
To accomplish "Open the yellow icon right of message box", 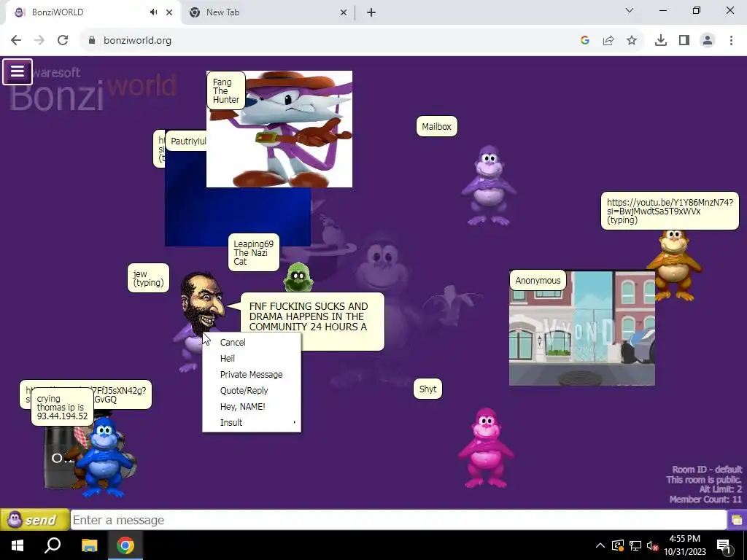I will pyautogui.click(x=737, y=519).
